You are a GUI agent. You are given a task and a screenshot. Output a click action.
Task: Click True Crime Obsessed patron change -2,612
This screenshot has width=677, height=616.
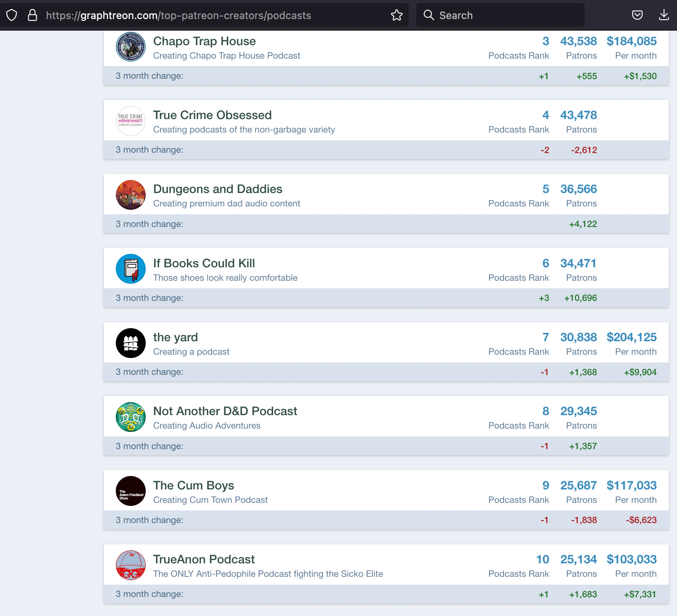click(584, 150)
